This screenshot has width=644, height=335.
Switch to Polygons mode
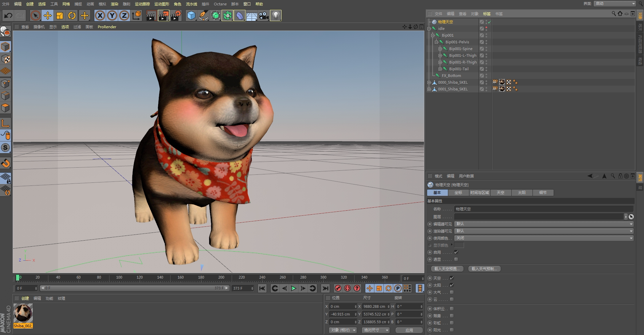tap(6, 108)
